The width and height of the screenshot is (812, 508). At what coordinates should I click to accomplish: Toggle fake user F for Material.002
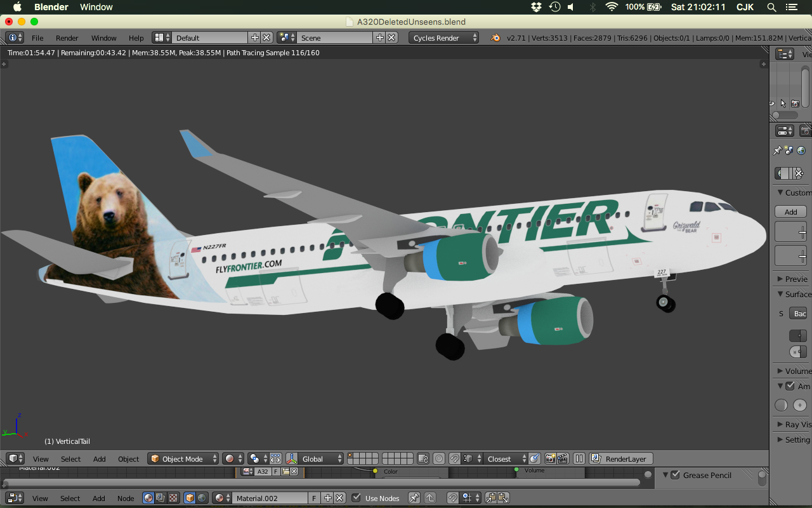point(314,498)
